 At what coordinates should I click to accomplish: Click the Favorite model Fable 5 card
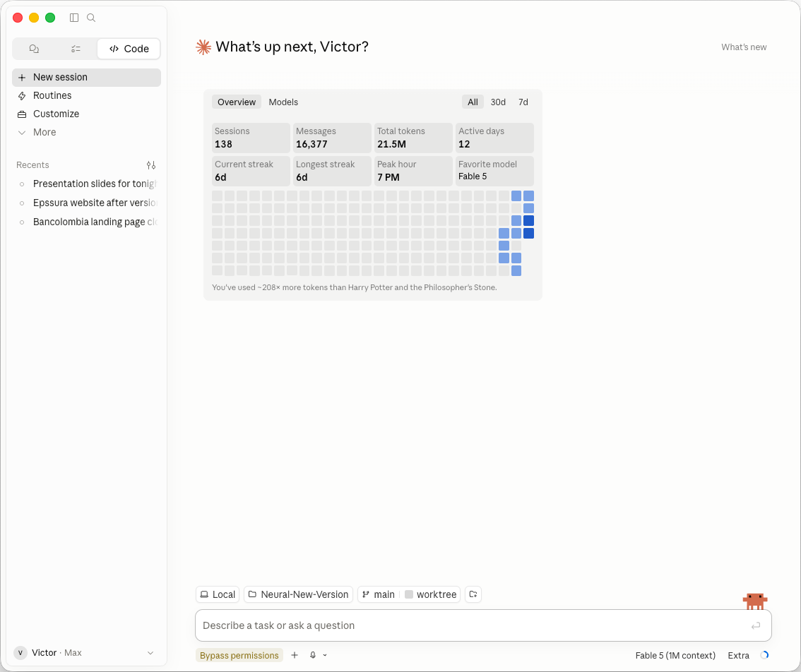(x=494, y=171)
